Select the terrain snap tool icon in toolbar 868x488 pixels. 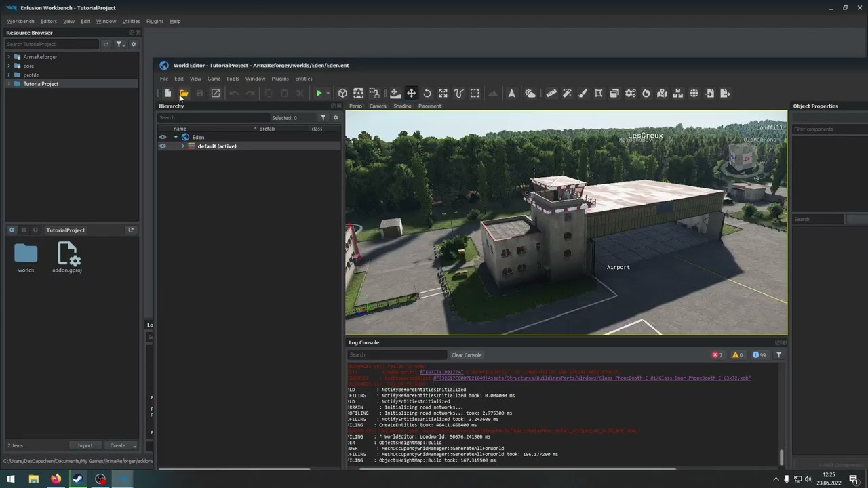click(x=395, y=94)
